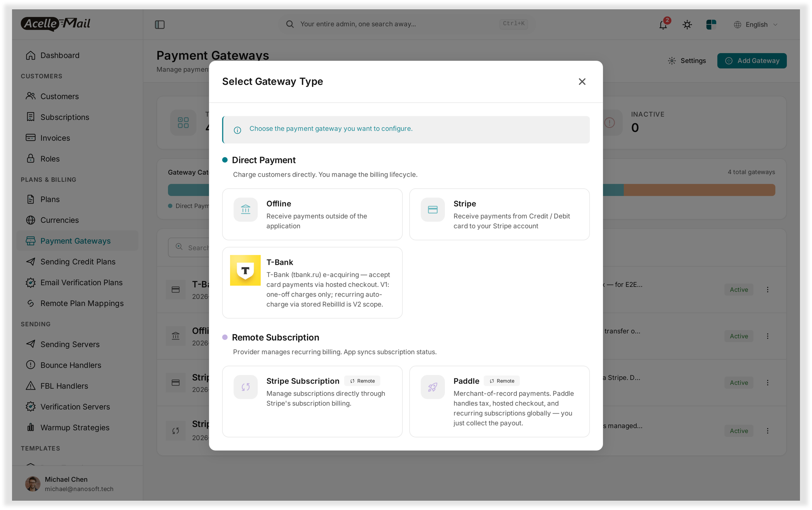The height and width of the screenshot is (510, 812).
Task: Open Sending Credit Plans
Action: pyautogui.click(x=77, y=262)
